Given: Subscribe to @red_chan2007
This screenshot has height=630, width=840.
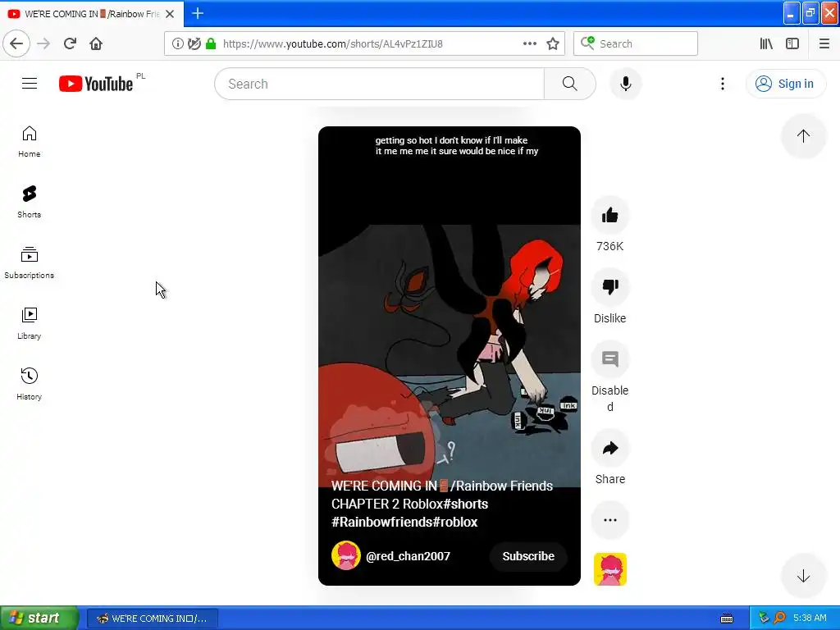Looking at the screenshot, I should [528, 556].
